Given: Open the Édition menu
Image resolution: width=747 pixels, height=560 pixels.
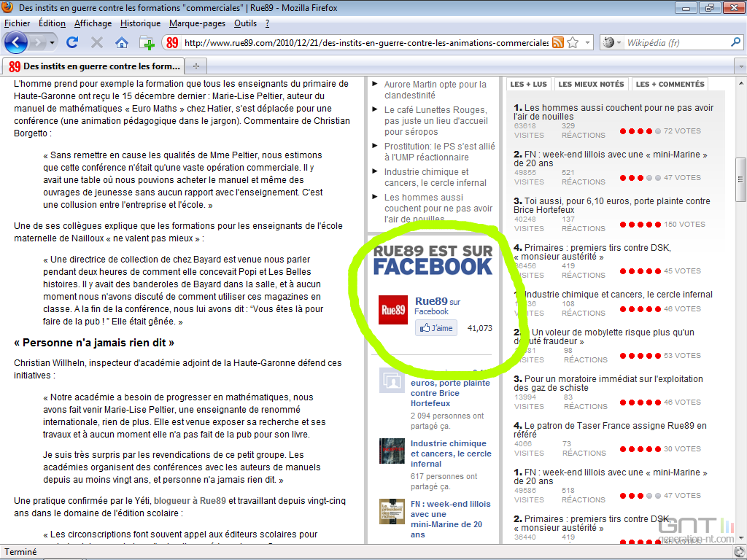Looking at the screenshot, I should pyautogui.click(x=52, y=23).
